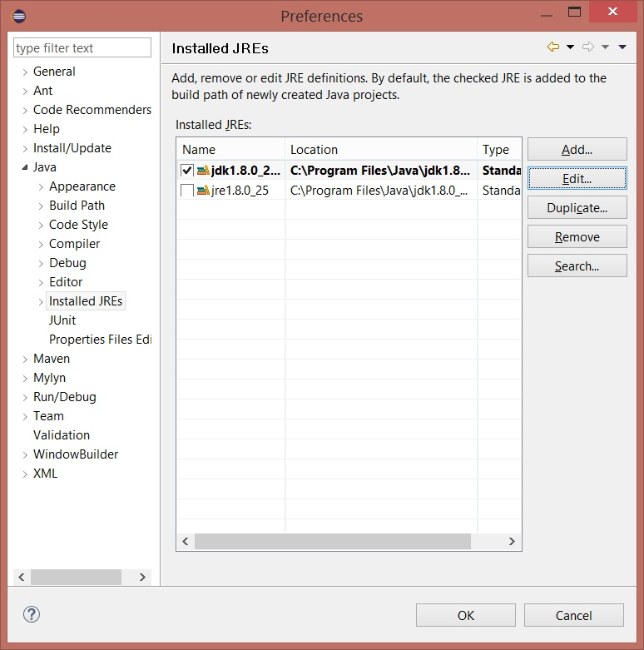Expand the Help tree node
This screenshot has height=650, width=644.
click(25, 129)
